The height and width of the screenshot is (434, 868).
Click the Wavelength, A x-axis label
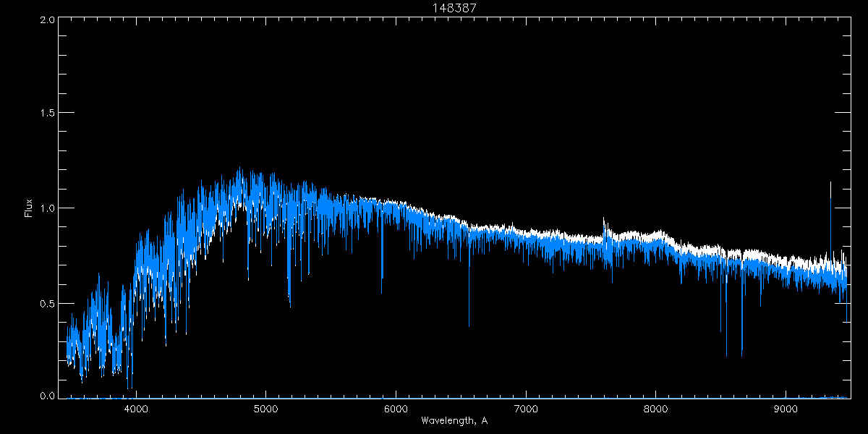pos(454,420)
